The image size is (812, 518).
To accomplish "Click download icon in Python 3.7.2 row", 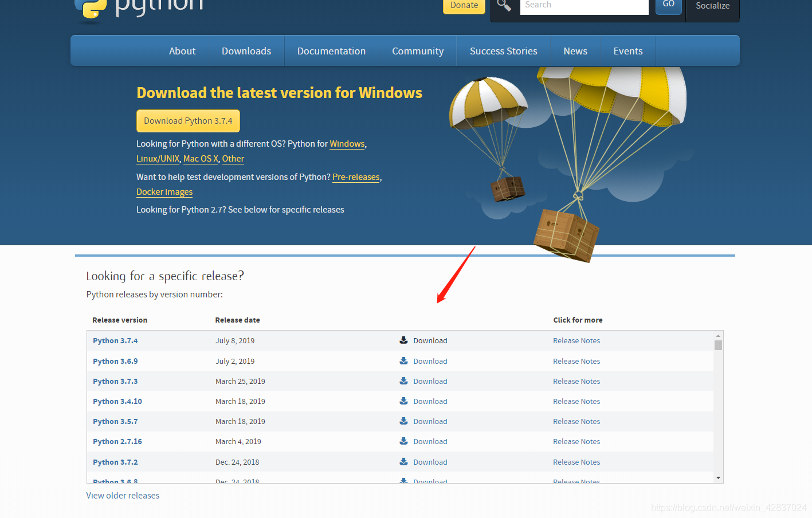I will point(403,462).
